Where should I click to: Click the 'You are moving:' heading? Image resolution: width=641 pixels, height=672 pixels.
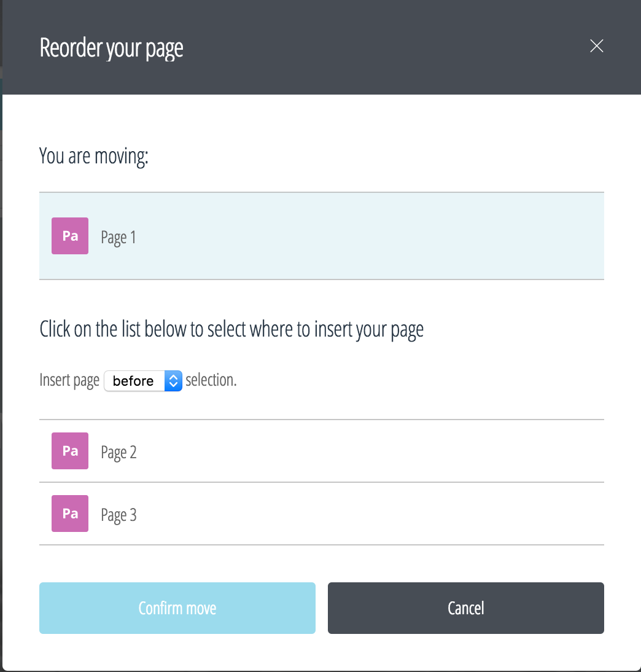(94, 156)
